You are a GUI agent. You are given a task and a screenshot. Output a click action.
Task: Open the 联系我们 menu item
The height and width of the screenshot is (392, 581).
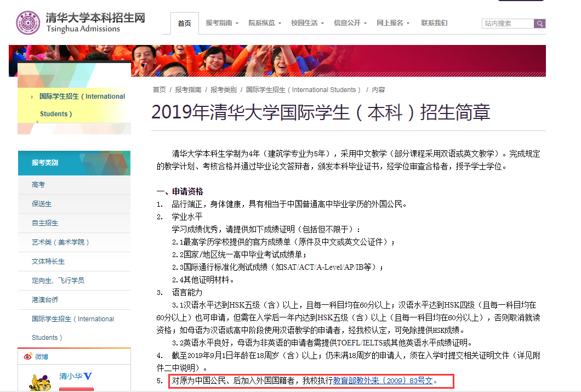434,23
